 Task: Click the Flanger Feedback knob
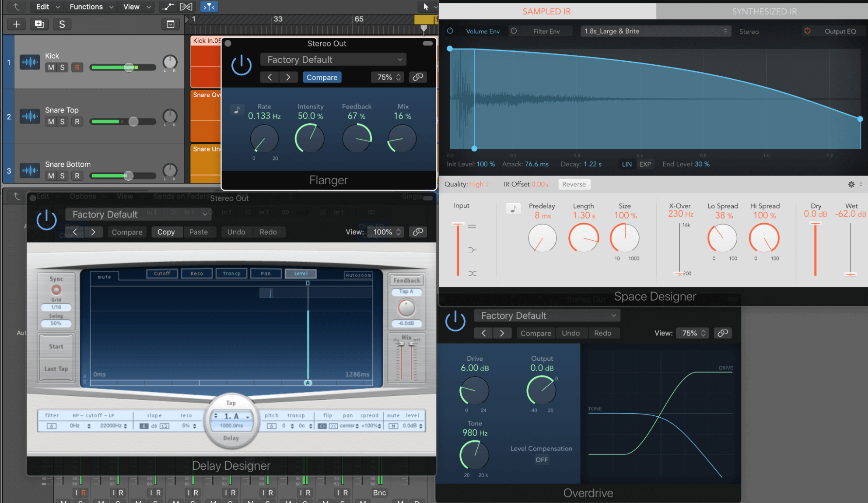coord(357,138)
